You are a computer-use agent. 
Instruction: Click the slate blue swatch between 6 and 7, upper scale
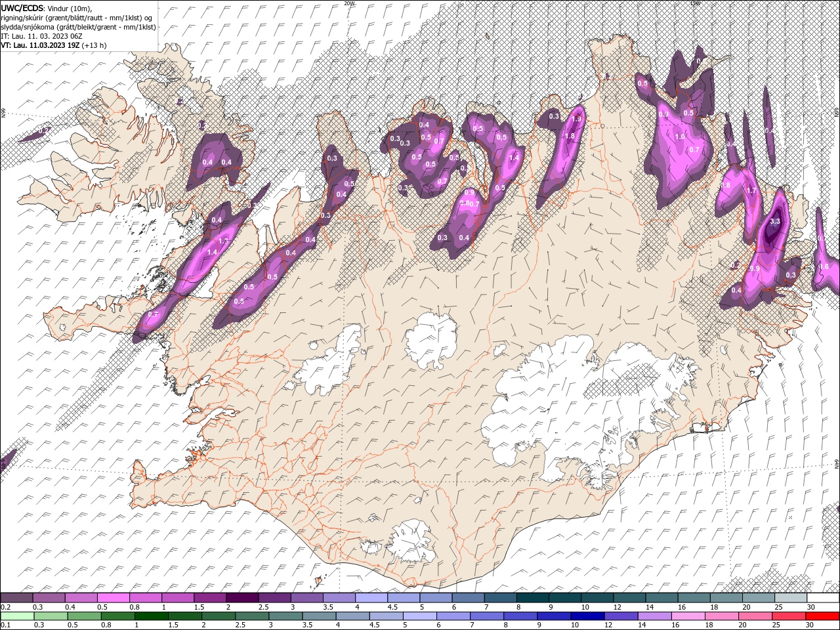tap(468, 598)
